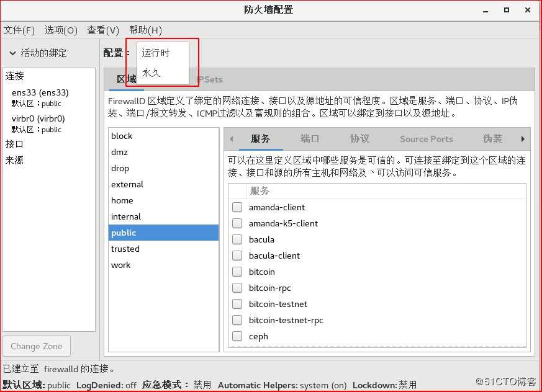The image size is (542, 392).
Task: Enable the bitcoin-testnet service checkbox
Action: tap(237, 304)
